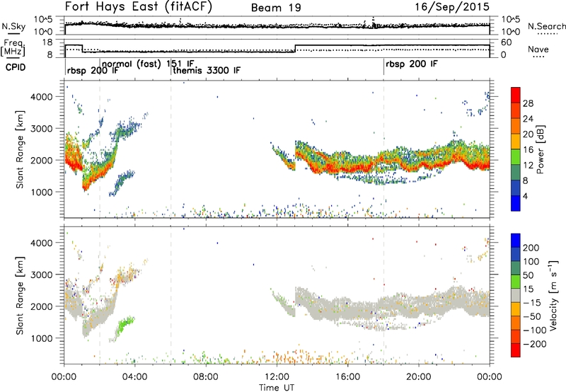Click the 'Power [dB]' colorbar label
Viewport: 566px width, 392px height.
point(540,149)
